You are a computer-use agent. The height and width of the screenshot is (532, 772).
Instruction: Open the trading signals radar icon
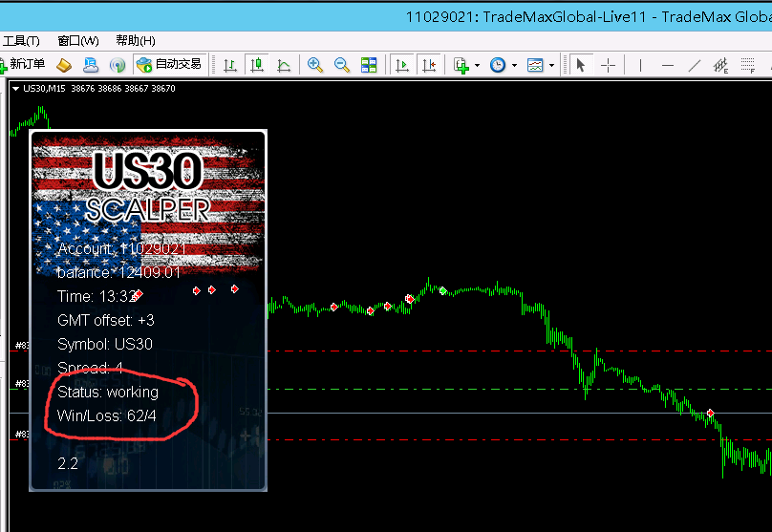pyautogui.click(x=118, y=65)
